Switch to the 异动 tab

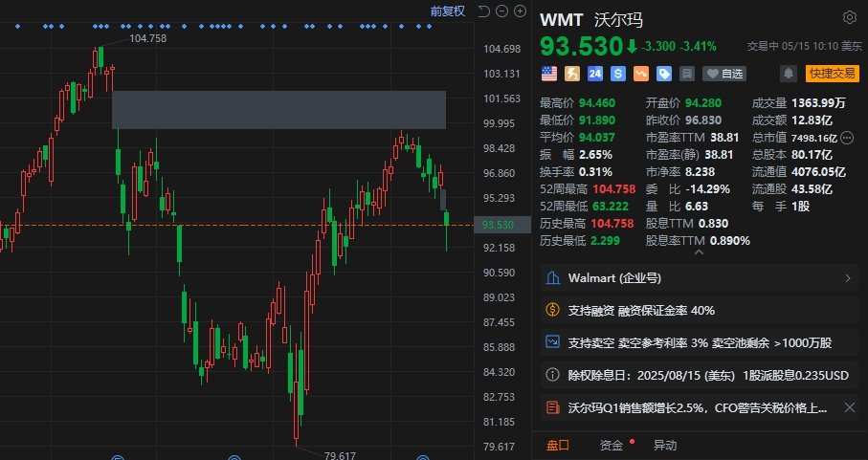point(665,445)
